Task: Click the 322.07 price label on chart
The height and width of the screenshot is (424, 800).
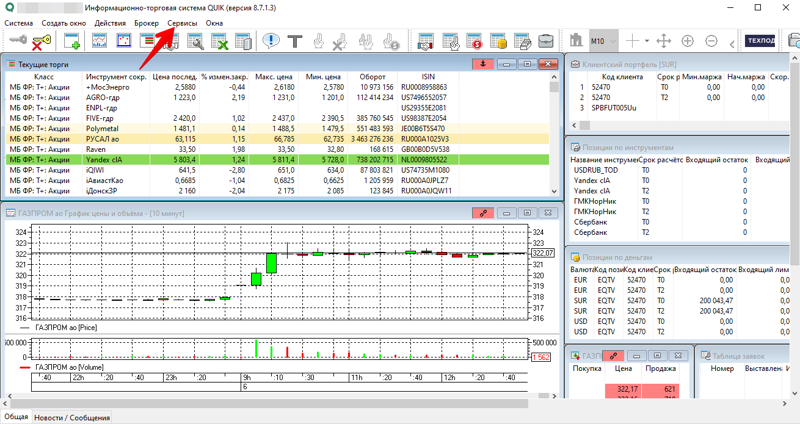Action: [542, 253]
